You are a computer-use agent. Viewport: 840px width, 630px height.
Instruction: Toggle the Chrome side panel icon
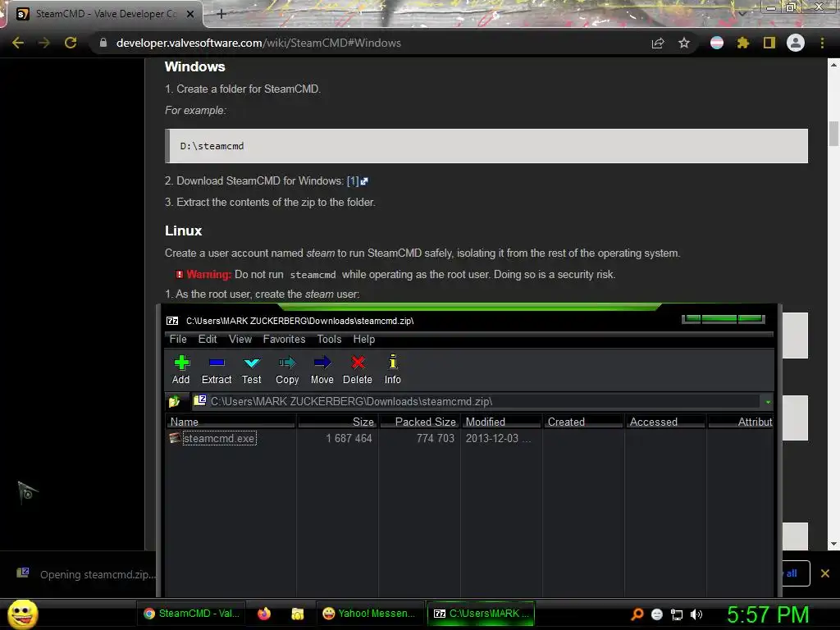tap(769, 43)
